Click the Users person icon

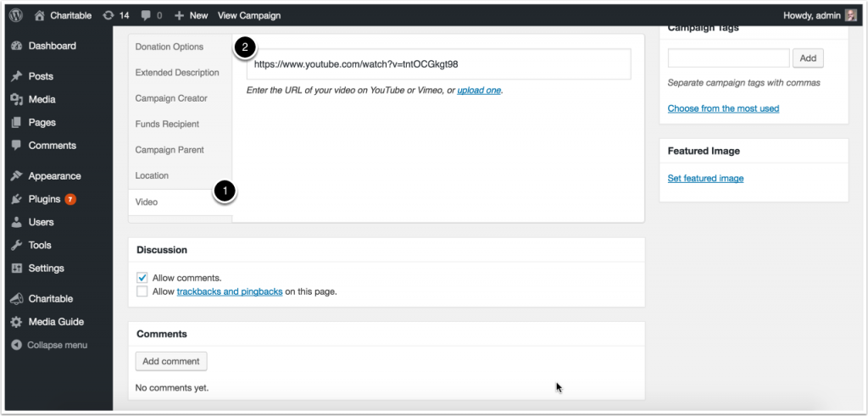click(17, 222)
